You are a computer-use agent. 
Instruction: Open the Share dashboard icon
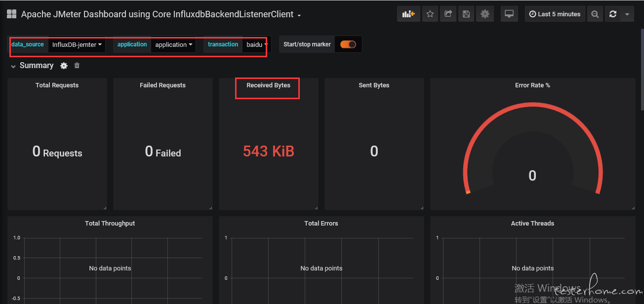click(448, 14)
